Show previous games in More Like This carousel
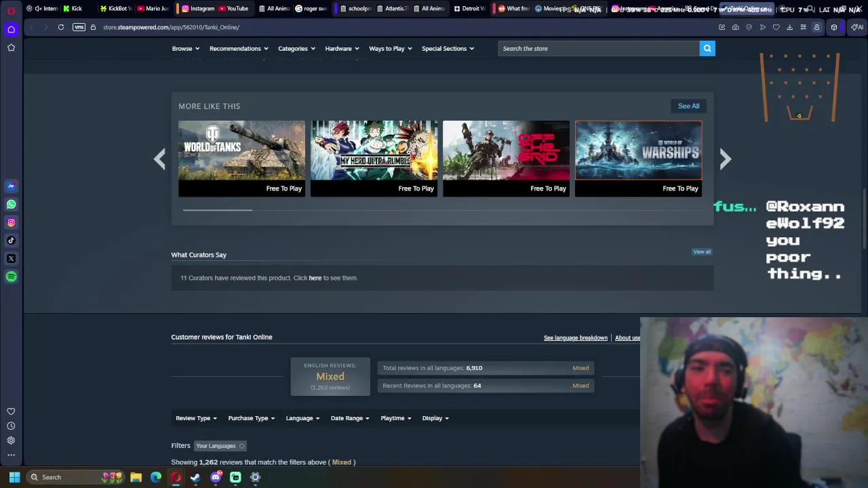The height and width of the screenshot is (488, 868). coord(159,159)
